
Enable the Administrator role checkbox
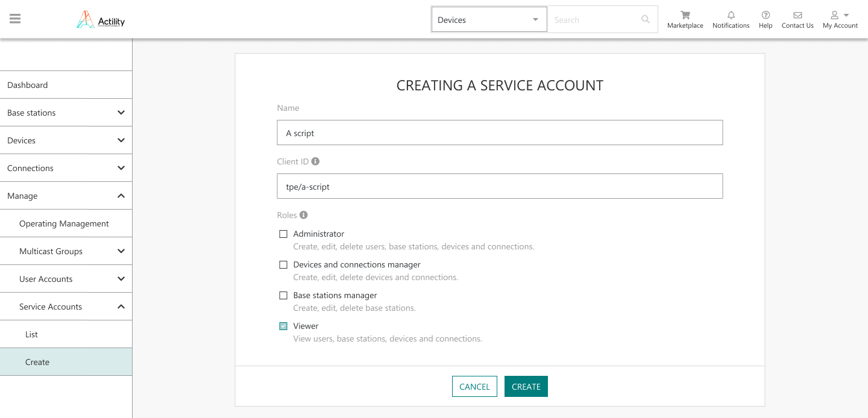[x=283, y=234]
